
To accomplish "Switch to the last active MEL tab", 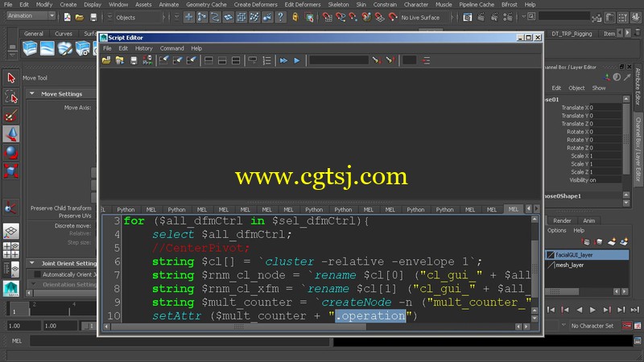I will [x=514, y=209].
